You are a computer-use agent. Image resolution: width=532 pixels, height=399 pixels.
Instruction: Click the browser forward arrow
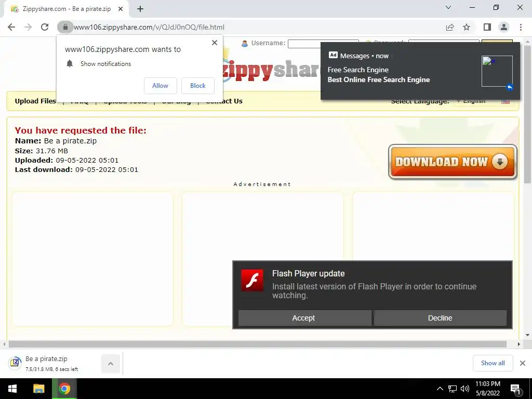click(28, 27)
